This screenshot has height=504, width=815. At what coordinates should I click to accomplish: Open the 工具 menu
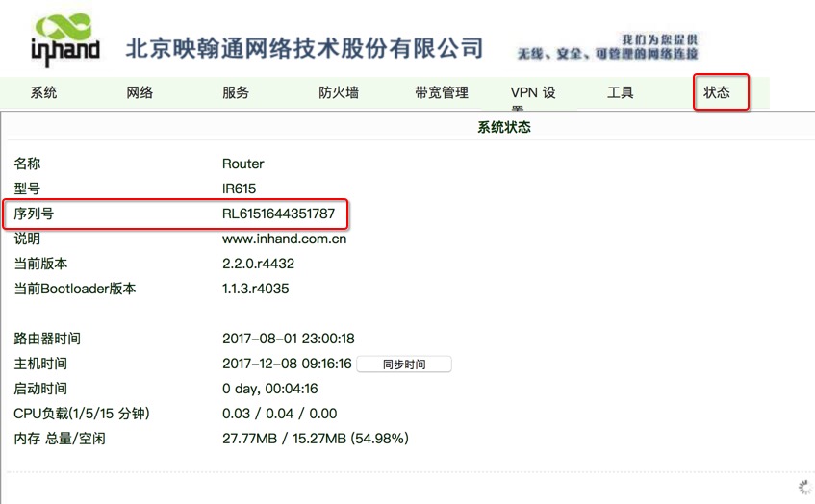(x=621, y=93)
